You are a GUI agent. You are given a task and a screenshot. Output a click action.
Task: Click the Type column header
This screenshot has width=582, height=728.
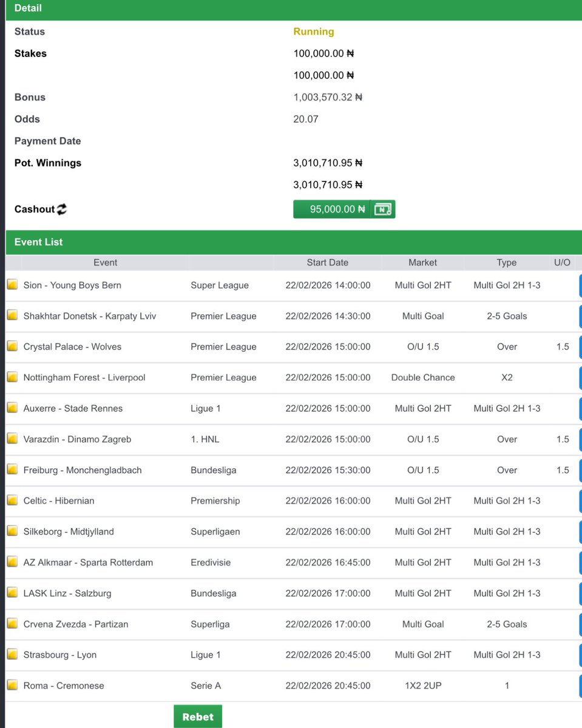tap(507, 263)
